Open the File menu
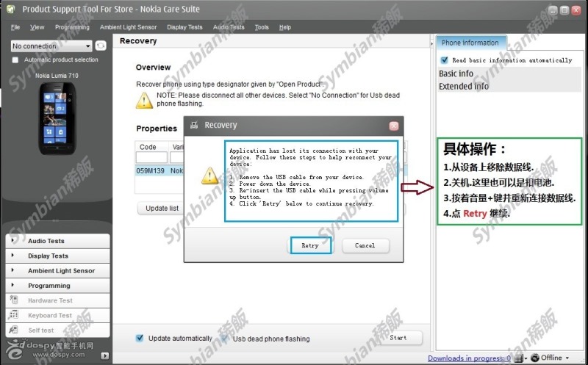Screen dimensions: 588x365 pos(15,27)
